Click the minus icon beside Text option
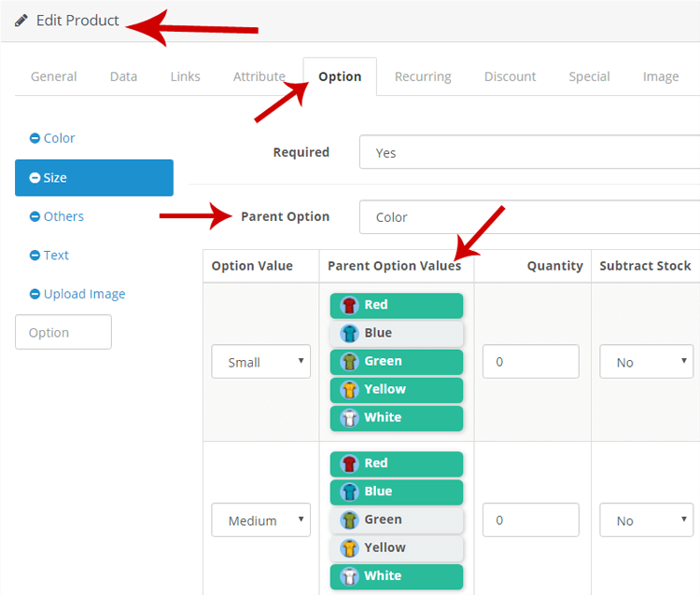700x595 pixels. point(35,256)
